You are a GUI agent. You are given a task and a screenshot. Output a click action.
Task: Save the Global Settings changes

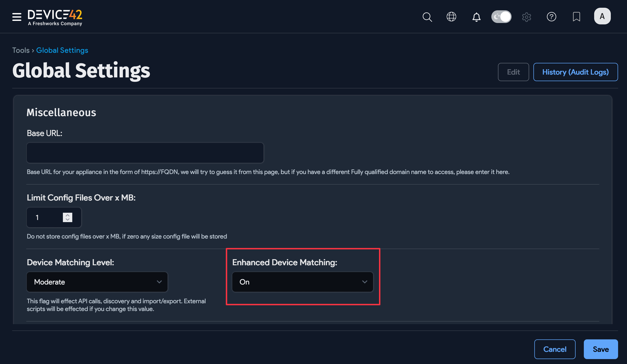pos(601,349)
